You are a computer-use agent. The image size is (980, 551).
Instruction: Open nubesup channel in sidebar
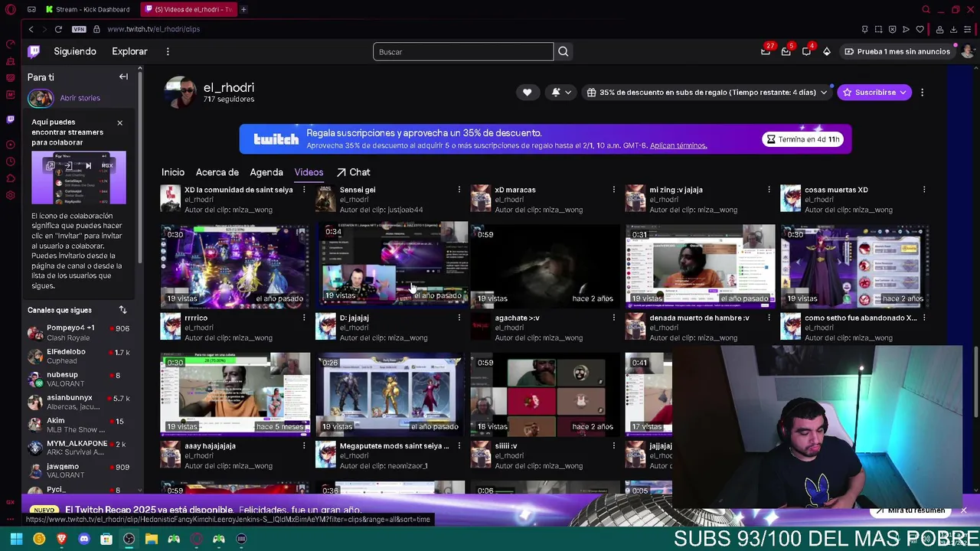(x=80, y=379)
